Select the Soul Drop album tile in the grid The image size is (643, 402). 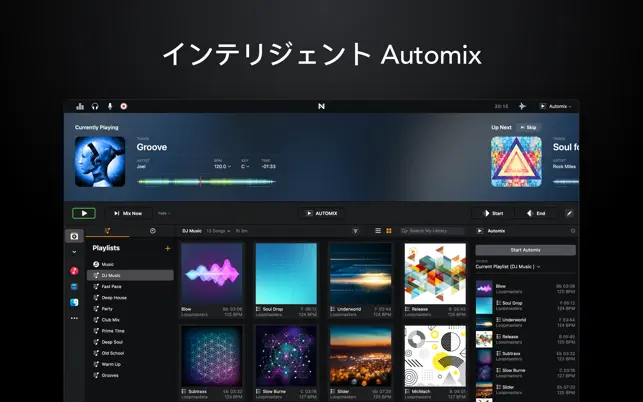click(x=286, y=280)
